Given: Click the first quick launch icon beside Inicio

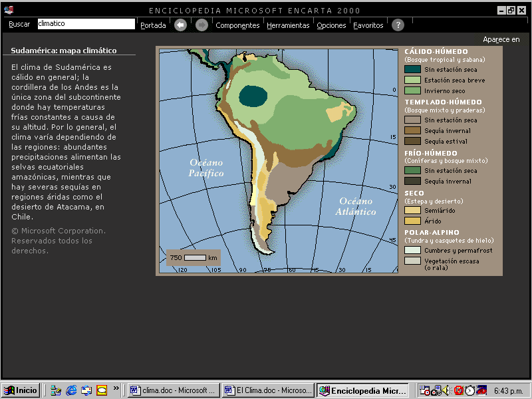Looking at the screenshot, I should [x=56, y=390].
